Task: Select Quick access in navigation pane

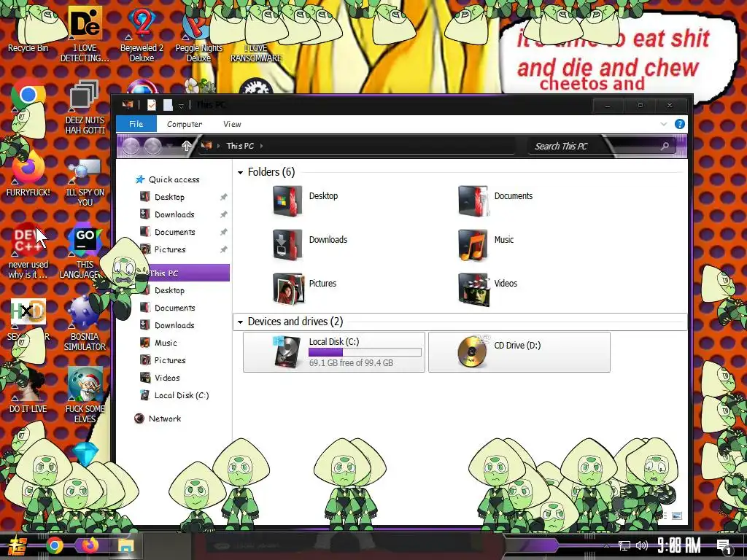Action: pos(174,179)
